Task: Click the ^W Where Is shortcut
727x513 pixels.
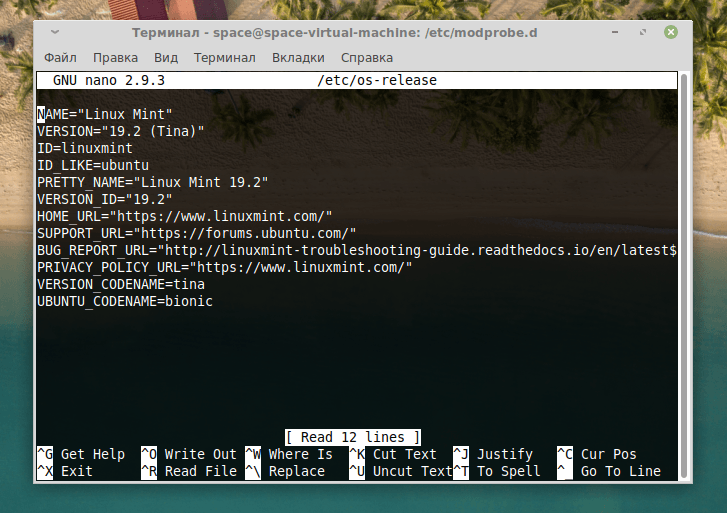Action: (289, 454)
